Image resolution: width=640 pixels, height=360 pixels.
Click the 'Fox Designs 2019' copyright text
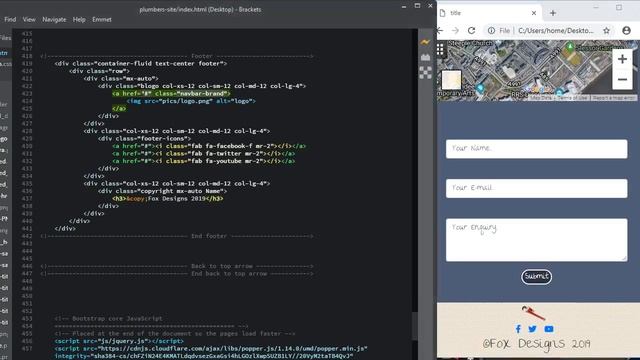click(x=536, y=344)
